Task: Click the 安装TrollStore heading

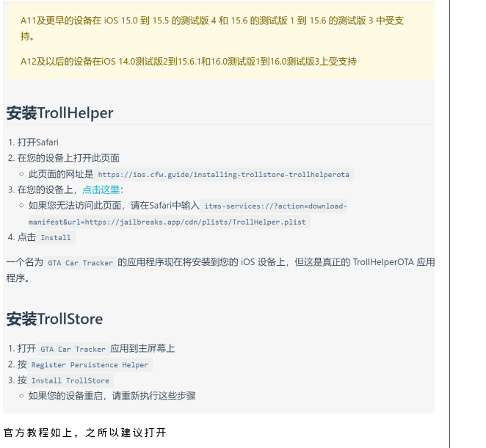Action: (x=54, y=319)
